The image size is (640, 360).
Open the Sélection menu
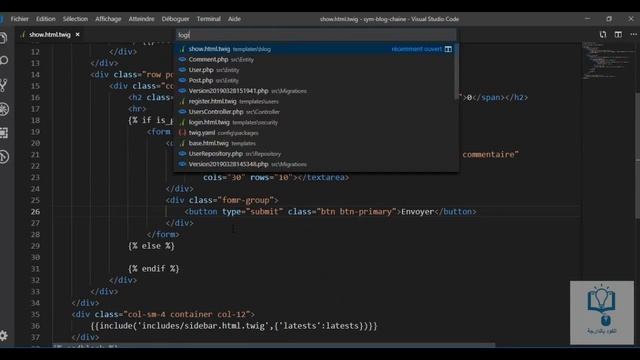75,19
